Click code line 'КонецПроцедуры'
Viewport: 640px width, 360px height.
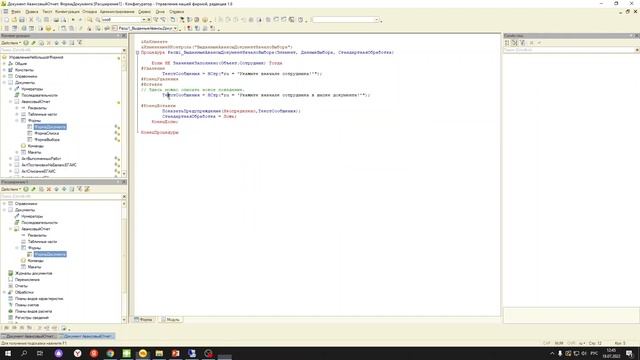[x=160, y=133]
